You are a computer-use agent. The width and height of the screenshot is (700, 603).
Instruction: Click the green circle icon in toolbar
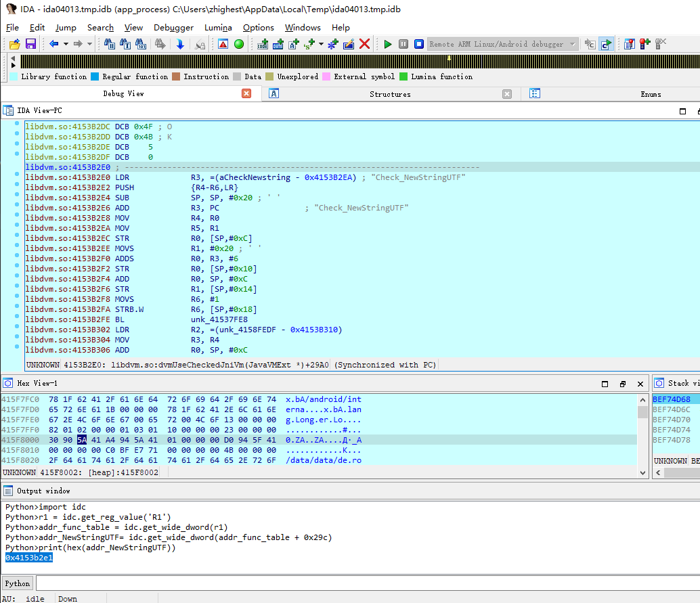pos(239,44)
